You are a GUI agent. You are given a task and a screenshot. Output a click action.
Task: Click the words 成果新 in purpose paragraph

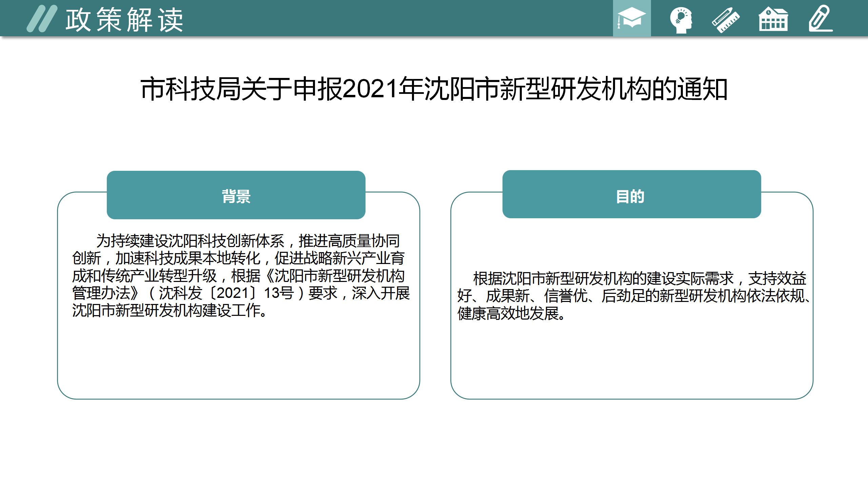pos(508,296)
